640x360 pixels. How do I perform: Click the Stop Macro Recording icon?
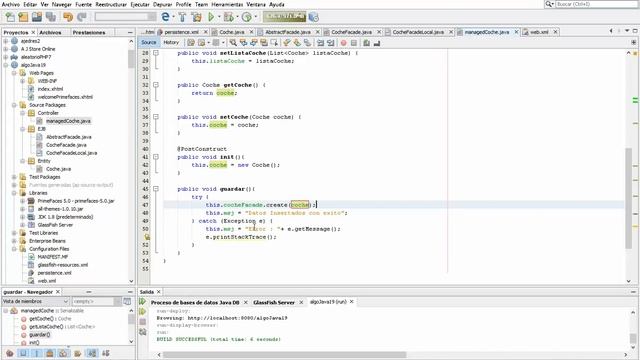[354, 42]
